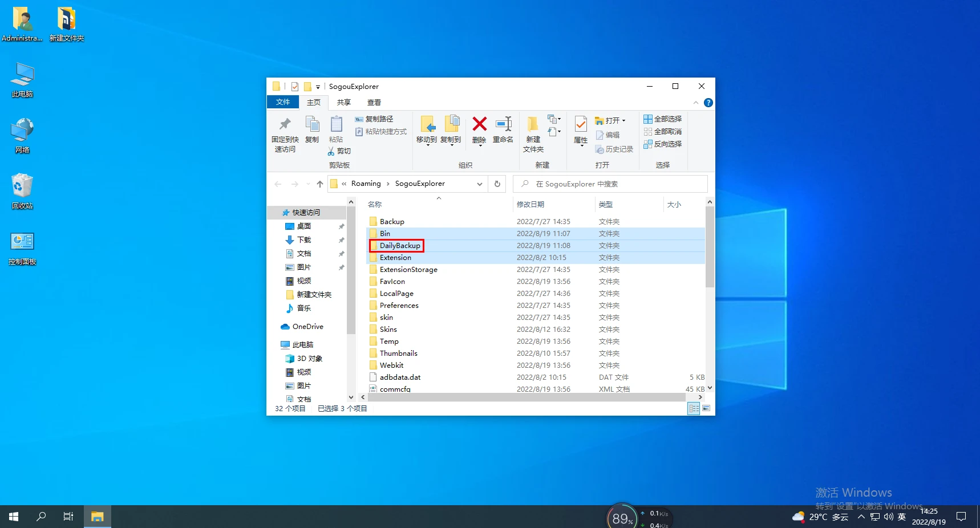Open the Copy to (复制到) menu
This screenshot has height=528, width=980.
(451, 131)
